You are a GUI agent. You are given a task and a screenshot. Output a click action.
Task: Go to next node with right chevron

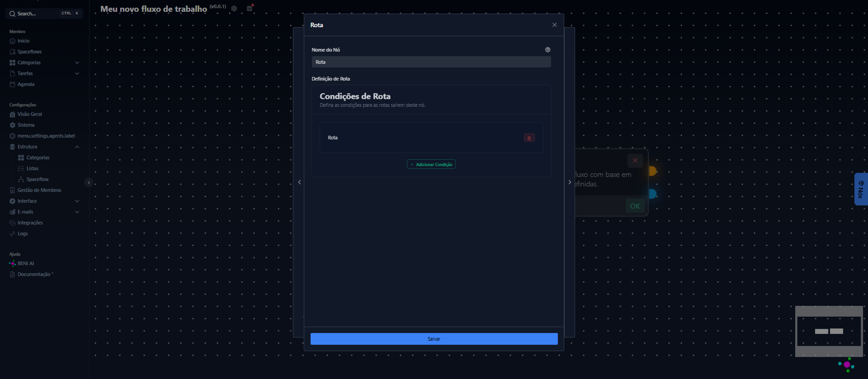pos(569,182)
